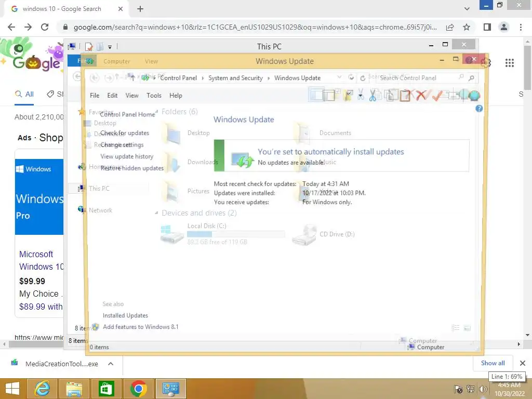Click the Share this page icon
This screenshot has width=532, height=399.
450,27
